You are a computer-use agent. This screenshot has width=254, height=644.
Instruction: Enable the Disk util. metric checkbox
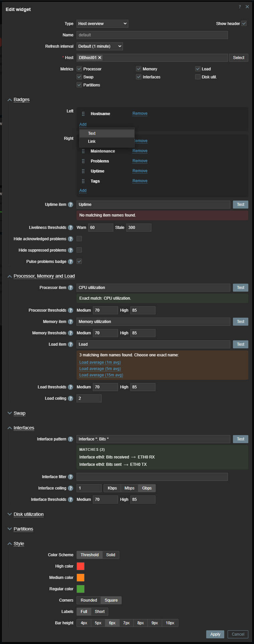tap(198, 77)
